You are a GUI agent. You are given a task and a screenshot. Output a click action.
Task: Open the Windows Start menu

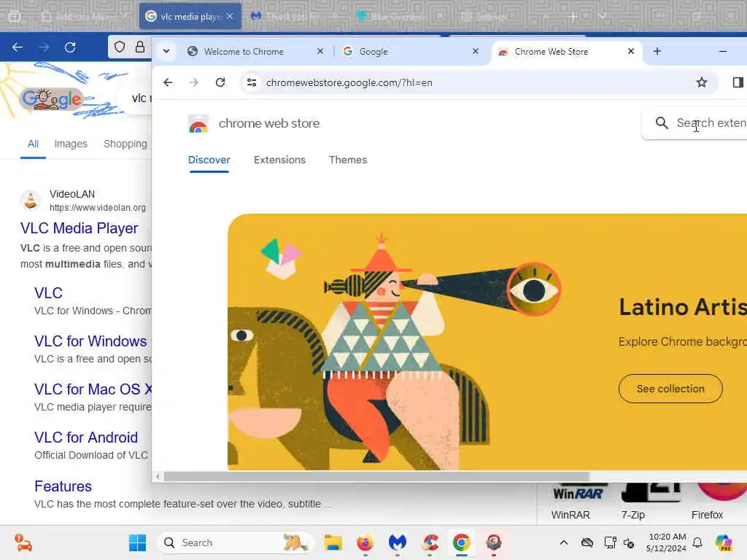(138, 542)
